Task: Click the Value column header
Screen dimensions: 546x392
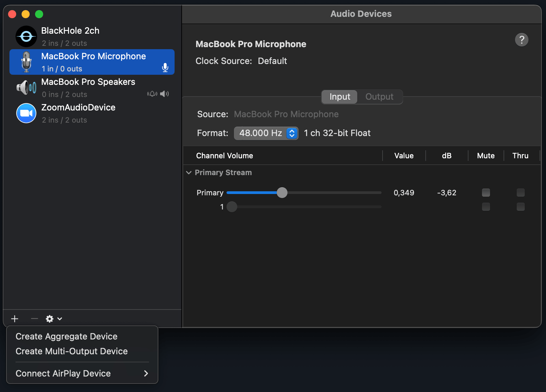Action: (404, 156)
